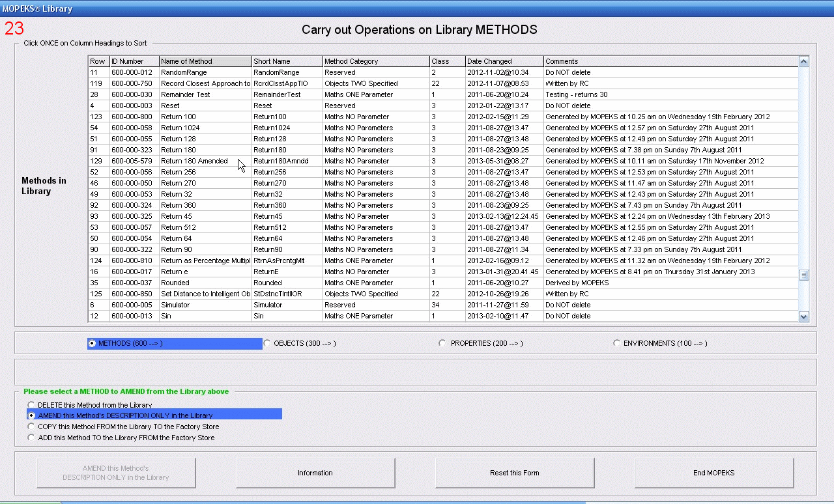Click comment 'Testing - returns 30'
Viewport: 834px width, 504px height.
[577, 94]
